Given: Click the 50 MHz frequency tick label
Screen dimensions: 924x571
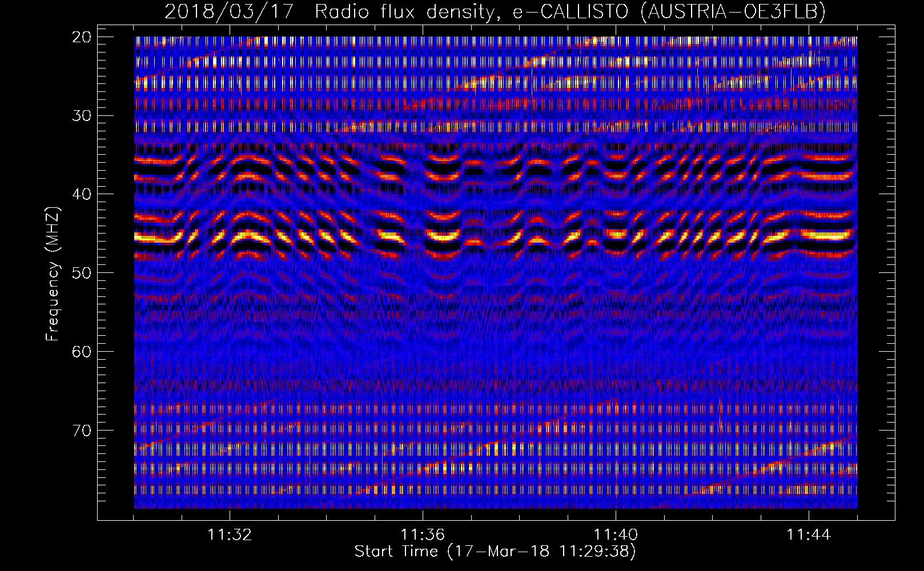Looking at the screenshot, I should (82, 273).
